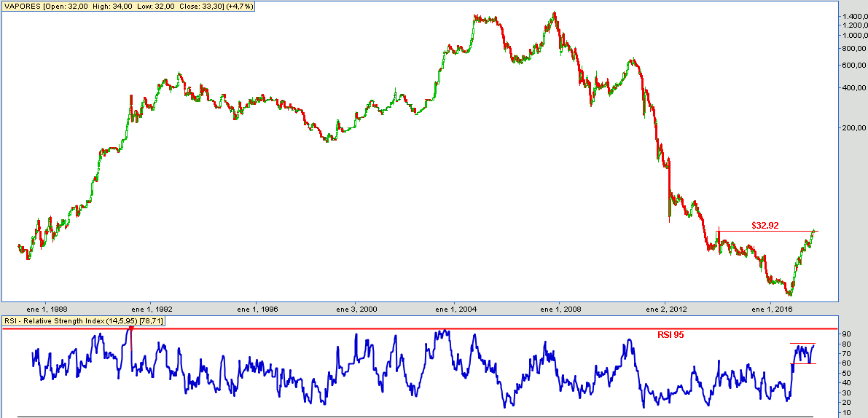Click the 70 value on RSI axis

pyautogui.click(x=846, y=354)
